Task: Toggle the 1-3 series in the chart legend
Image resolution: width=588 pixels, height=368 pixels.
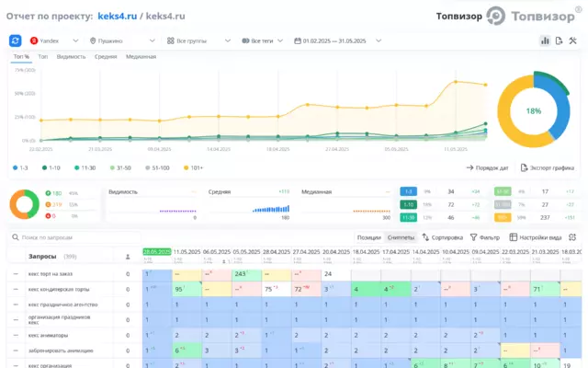Action: coord(20,167)
